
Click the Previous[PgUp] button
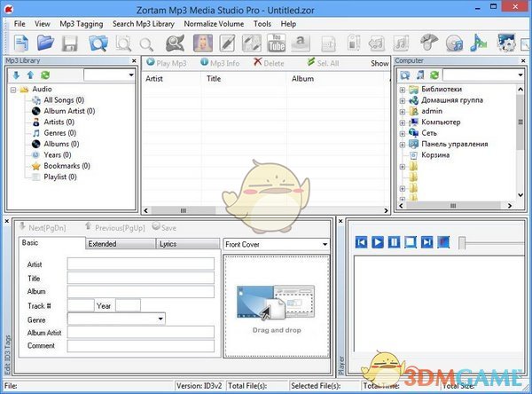coord(114,227)
